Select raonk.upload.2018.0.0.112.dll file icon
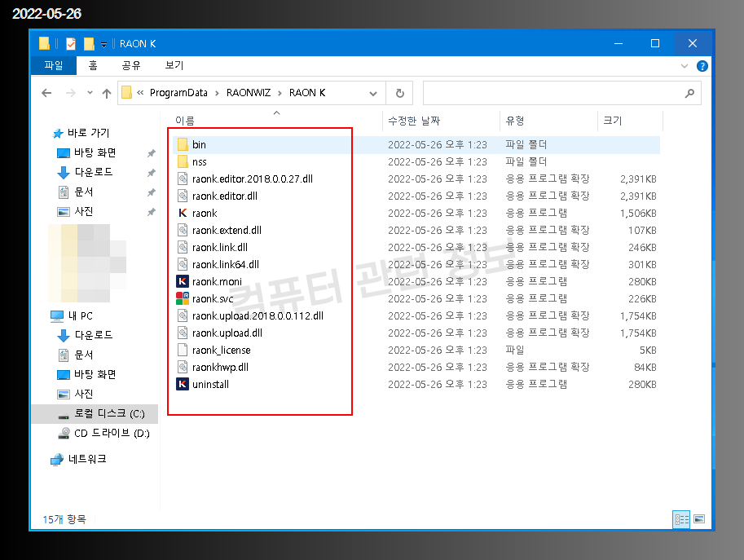744x560 pixels. pyautogui.click(x=183, y=315)
